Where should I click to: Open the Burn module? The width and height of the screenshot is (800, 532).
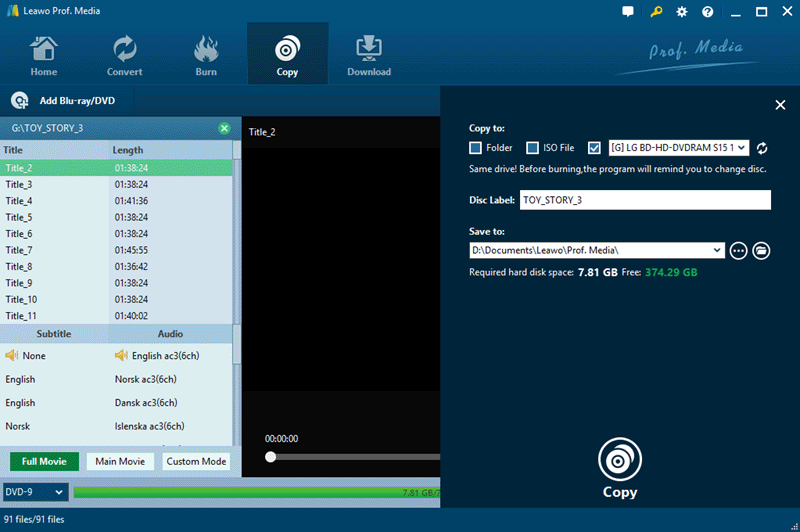pos(206,56)
